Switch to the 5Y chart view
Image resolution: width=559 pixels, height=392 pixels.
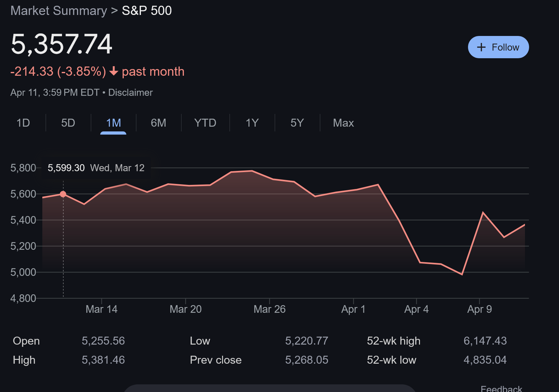coord(297,123)
